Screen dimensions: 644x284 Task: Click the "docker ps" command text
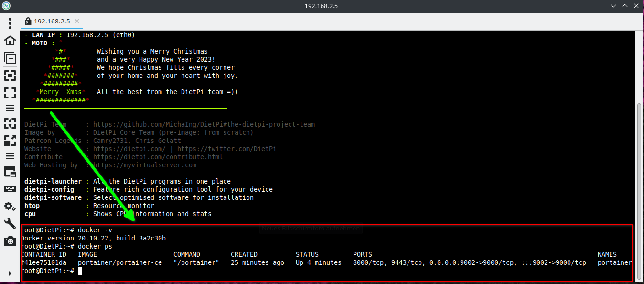pyautogui.click(x=95, y=246)
